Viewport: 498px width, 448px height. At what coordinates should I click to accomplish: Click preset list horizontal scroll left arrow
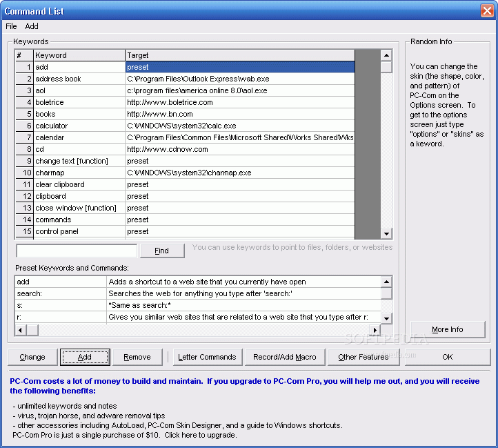click(x=20, y=330)
